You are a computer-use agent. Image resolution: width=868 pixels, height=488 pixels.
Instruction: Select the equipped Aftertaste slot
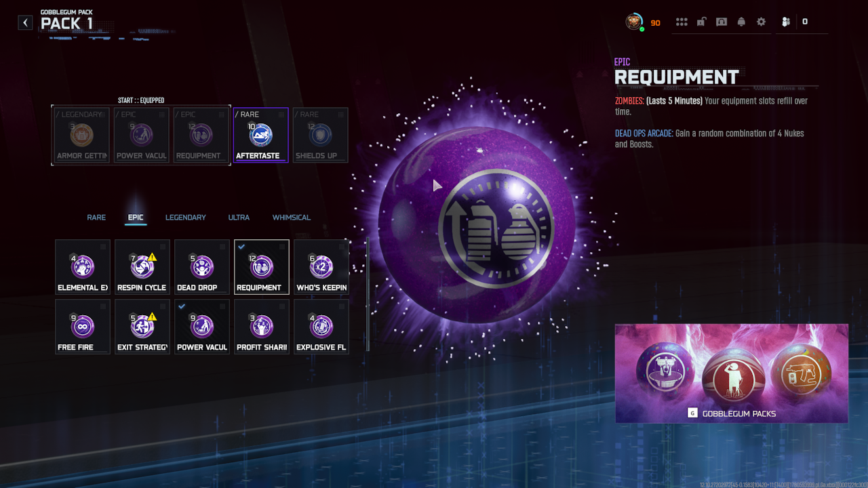click(x=261, y=135)
